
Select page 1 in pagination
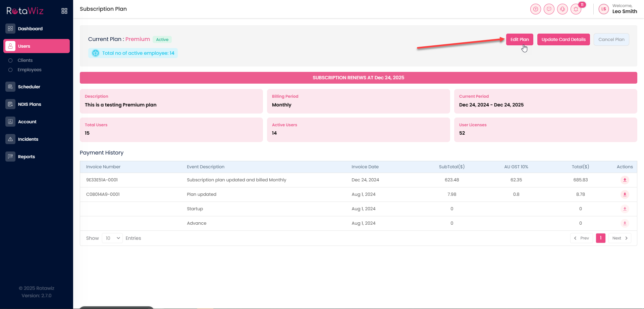(x=600, y=238)
